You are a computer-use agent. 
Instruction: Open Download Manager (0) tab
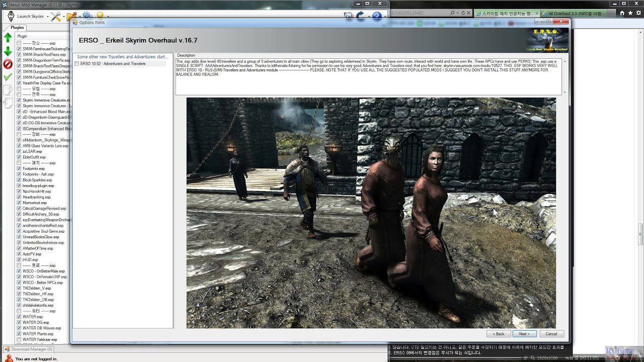point(28,349)
